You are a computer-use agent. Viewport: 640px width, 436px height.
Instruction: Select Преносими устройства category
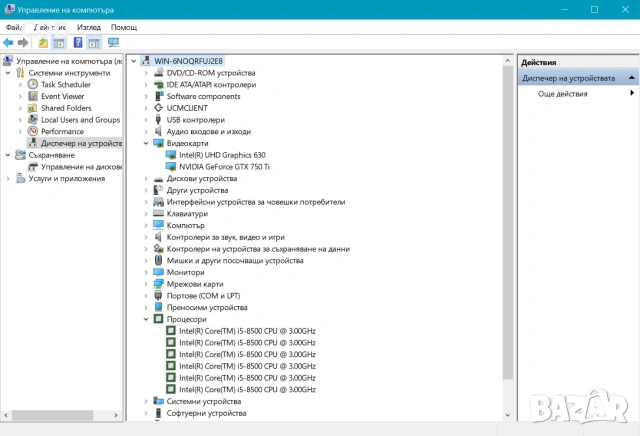click(x=207, y=307)
